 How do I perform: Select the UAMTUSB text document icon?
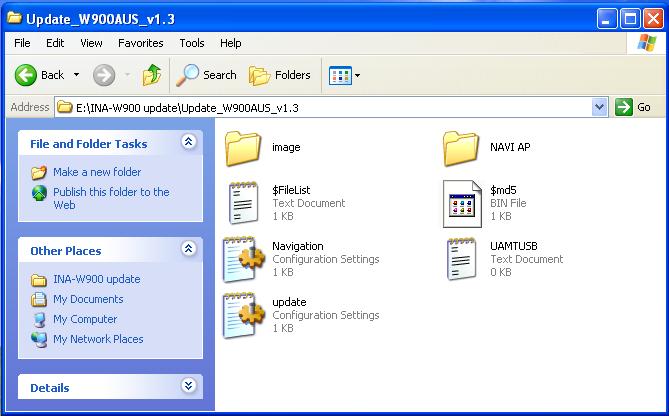click(462, 259)
